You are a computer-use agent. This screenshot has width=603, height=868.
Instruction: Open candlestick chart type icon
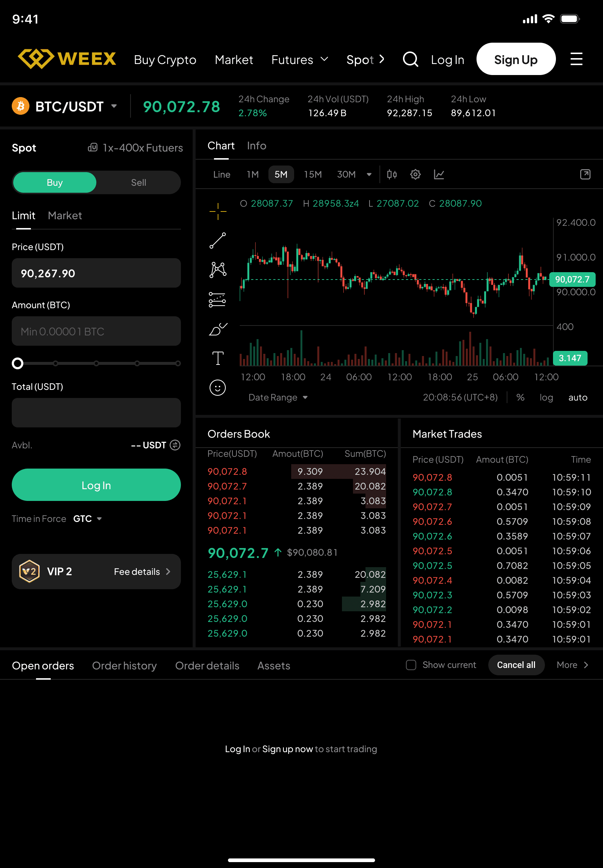pyautogui.click(x=392, y=174)
